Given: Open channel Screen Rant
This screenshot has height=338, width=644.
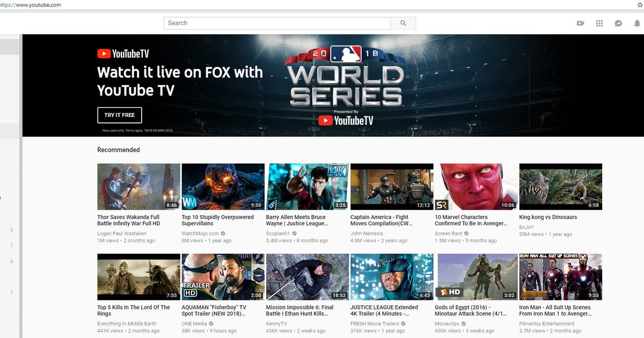Looking at the screenshot, I should [449, 233].
